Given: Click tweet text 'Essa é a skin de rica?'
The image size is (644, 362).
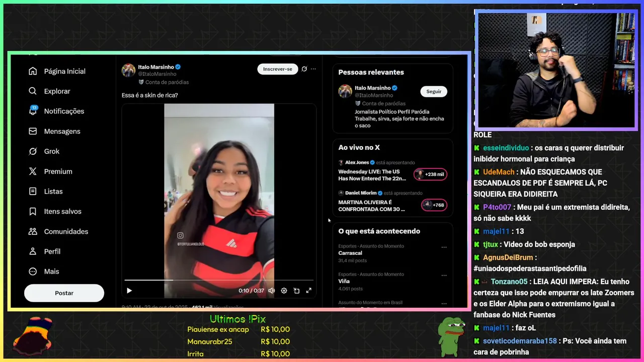Looking at the screenshot, I should (150, 95).
